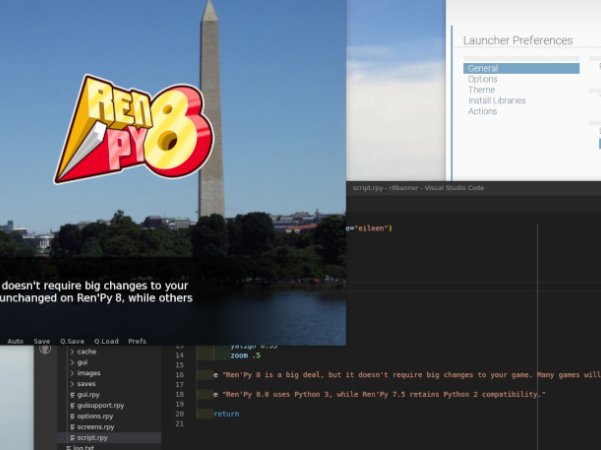The image size is (601, 450).
Task: Select the General tab in Launcher Preferences
Action: [521, 68]
